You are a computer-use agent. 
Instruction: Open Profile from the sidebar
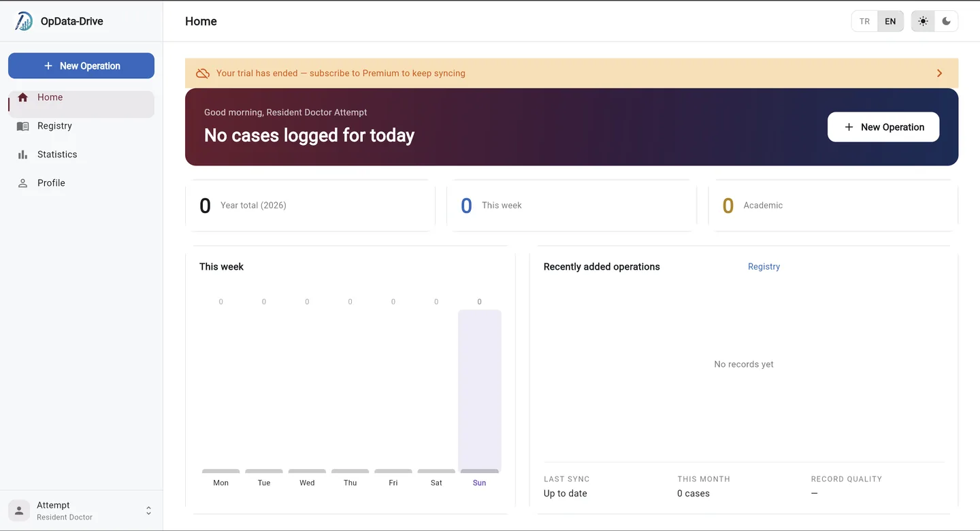tap(82, 183)
